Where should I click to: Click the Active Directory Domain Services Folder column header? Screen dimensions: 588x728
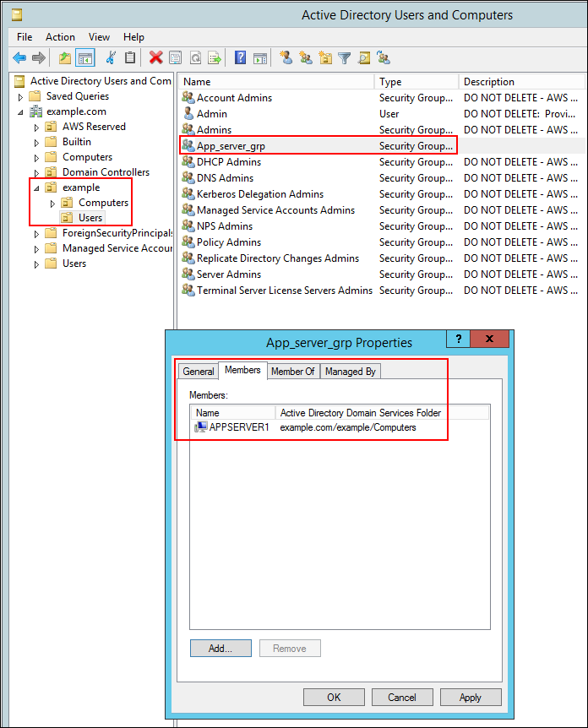point(382,413)
